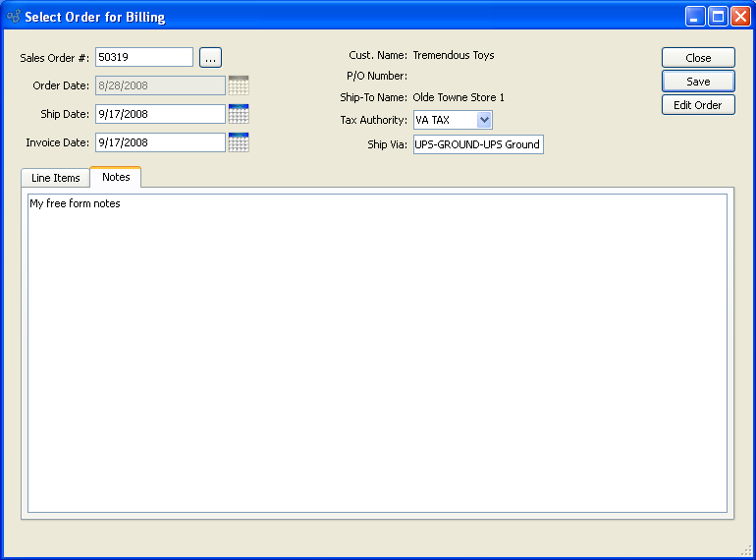Viewport: 756px width, 560px height.
Task: Switch to the Line Items tab
Action: pos(55,178)
